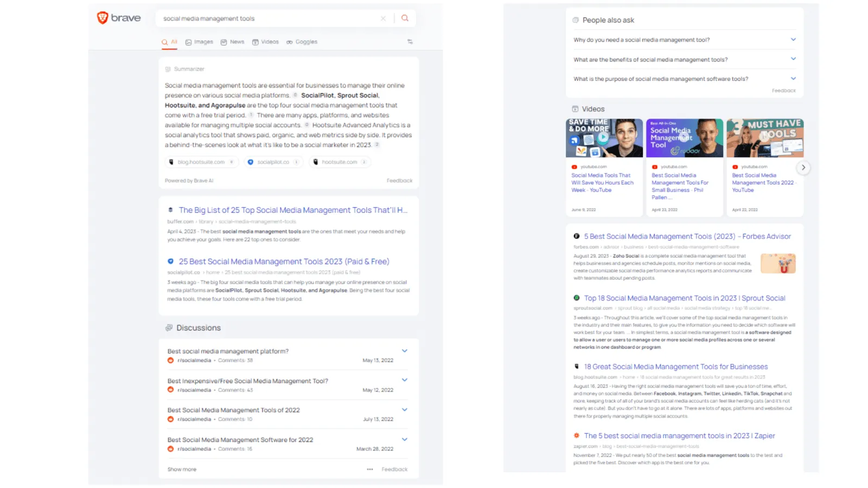Expand 'Why do you need a social media management tool?'
Image resolution: width=868 pixels, height=488 pixels.
pos(793,39)
